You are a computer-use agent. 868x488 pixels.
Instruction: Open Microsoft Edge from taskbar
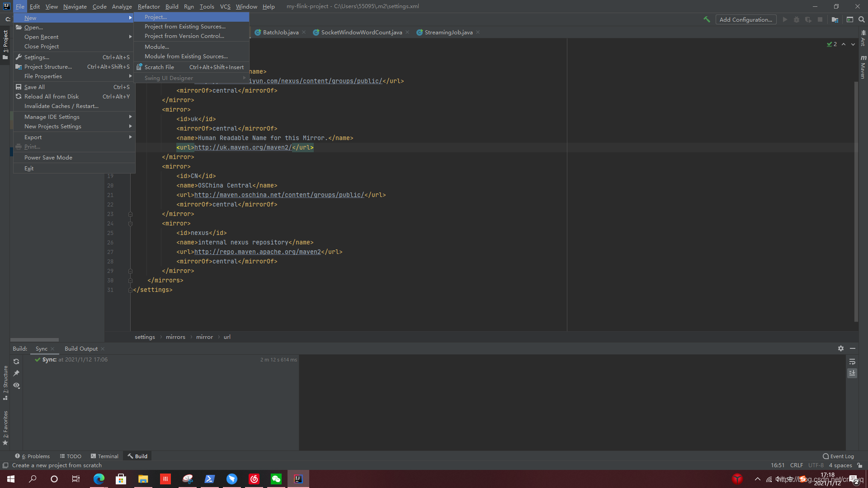click(x=99, y=479)
